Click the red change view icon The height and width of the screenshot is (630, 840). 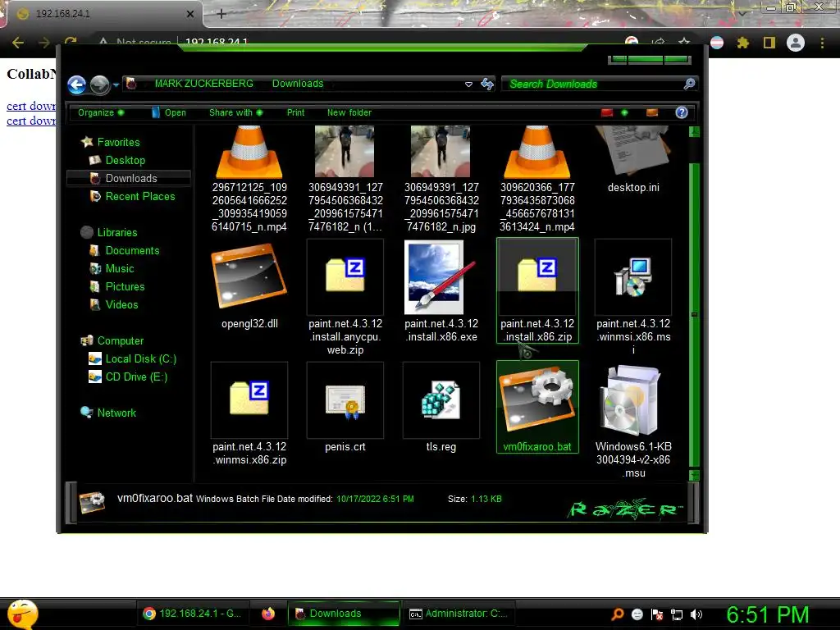[606, 112]
